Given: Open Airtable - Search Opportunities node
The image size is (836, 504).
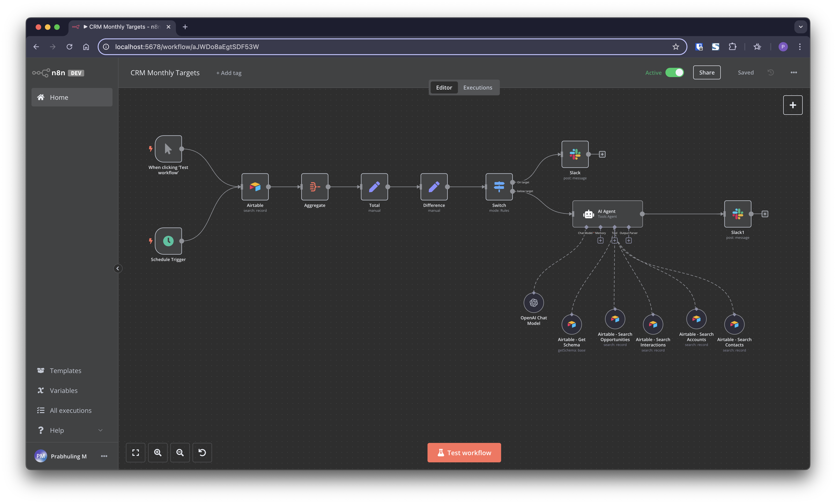Looking at the screenshot, I should (615, 319).
